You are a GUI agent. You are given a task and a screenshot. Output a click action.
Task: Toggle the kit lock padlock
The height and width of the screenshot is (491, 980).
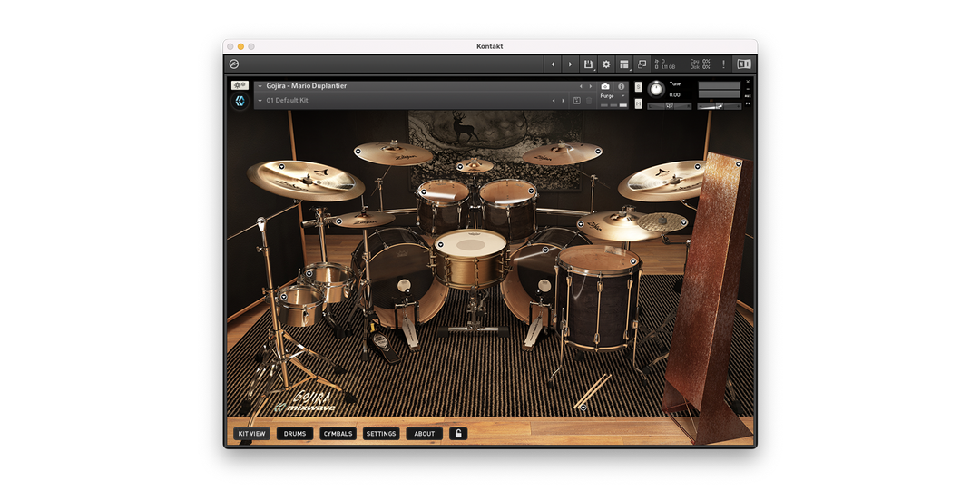(458, 434)
